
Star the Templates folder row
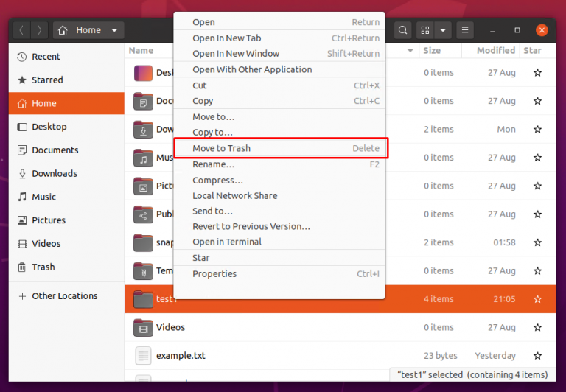(537, 270)
